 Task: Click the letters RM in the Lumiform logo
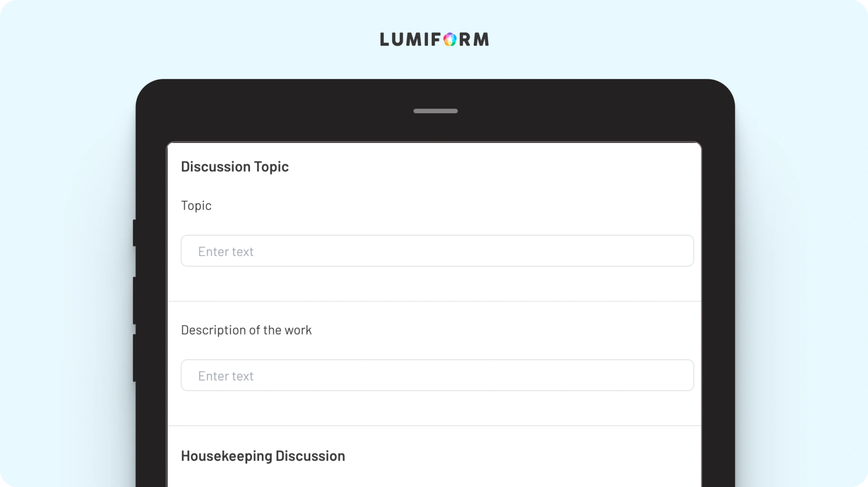[474, 39]
